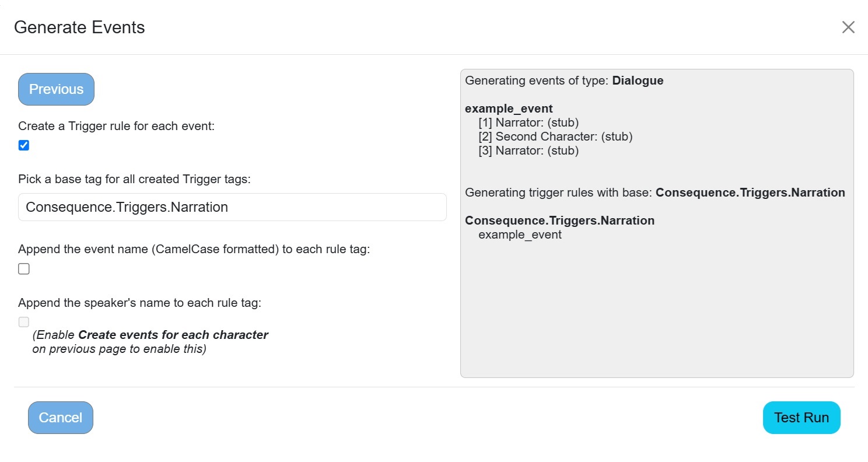Click the Cancel button
Image resolution: width=868 pixels, height=462 pixels.
tap(61, 418)
